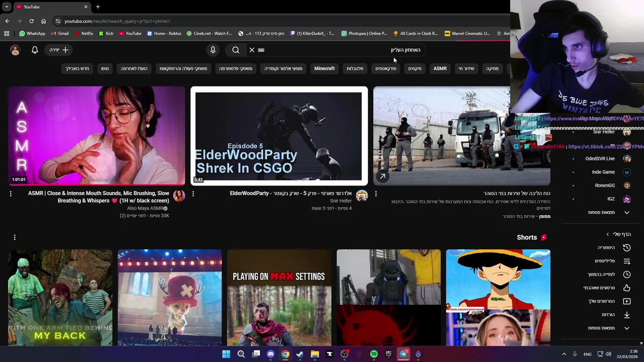Open the Playing on Max Settings short
Image resolution: width=644 pixels, height=362 pixels.
(x=279, y=298)
